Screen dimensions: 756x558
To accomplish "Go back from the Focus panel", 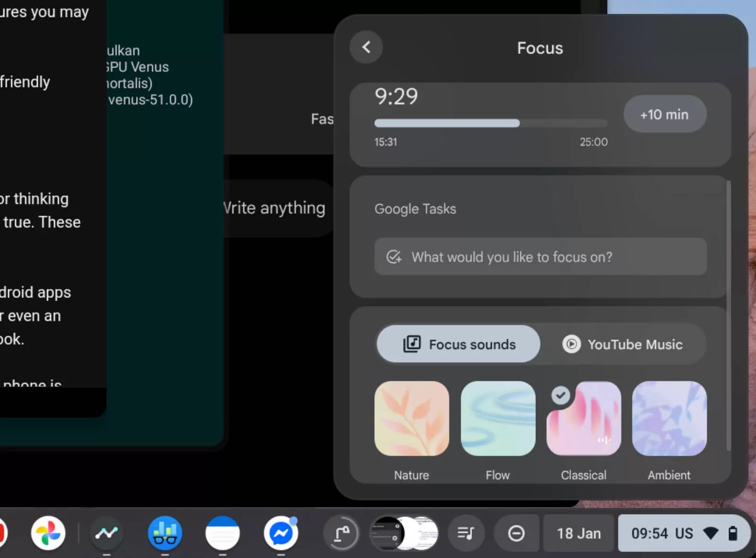I will tap(366, 47).
